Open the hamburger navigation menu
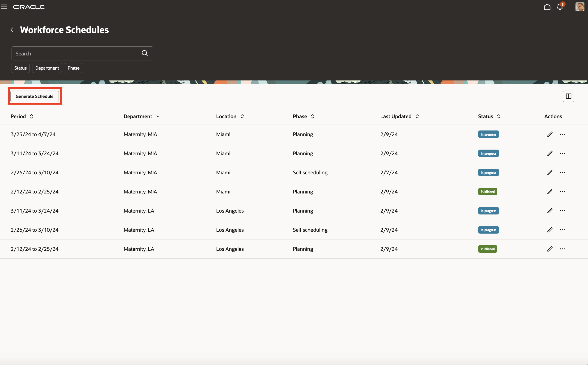Screen dimensions: 588x365 pos(4,7)
